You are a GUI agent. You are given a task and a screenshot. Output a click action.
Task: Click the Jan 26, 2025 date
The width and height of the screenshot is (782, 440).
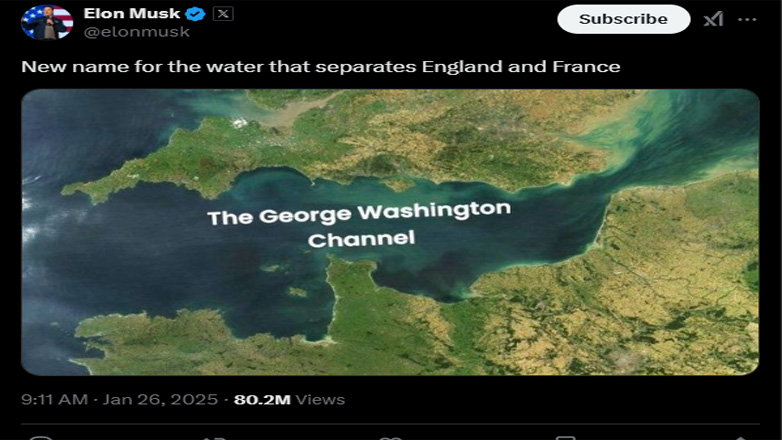pos(162,400)
